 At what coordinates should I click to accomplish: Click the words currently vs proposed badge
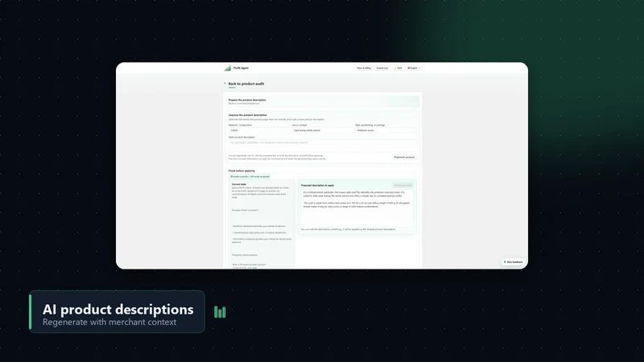(250, 176)
